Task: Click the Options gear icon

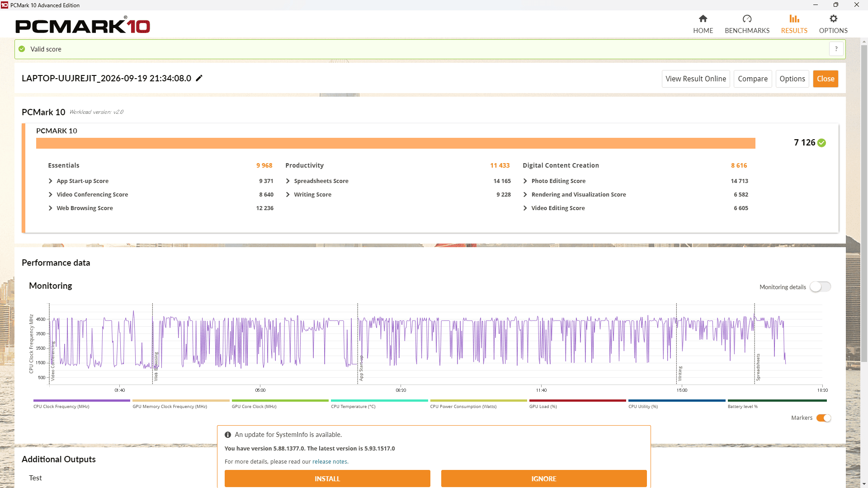Action: click(833, 19)
